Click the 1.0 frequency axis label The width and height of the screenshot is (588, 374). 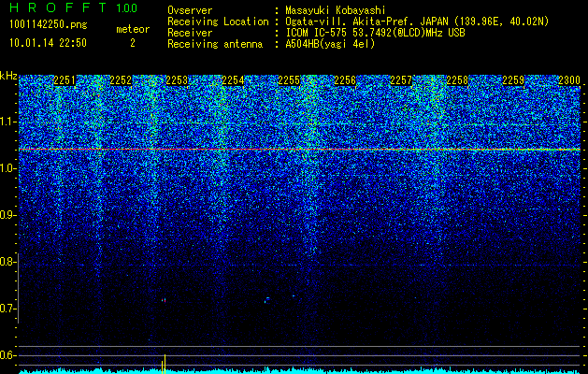(x=7, y=168)
